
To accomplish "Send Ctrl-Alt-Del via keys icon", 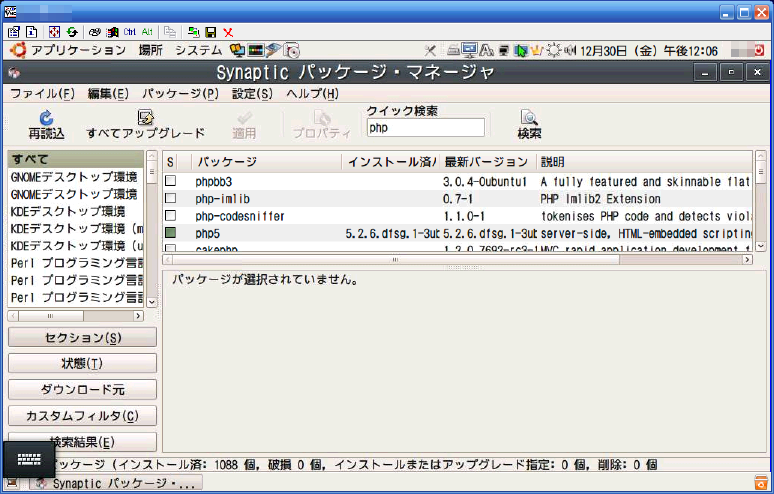I will pyautogui.click(x=95, y=32).
